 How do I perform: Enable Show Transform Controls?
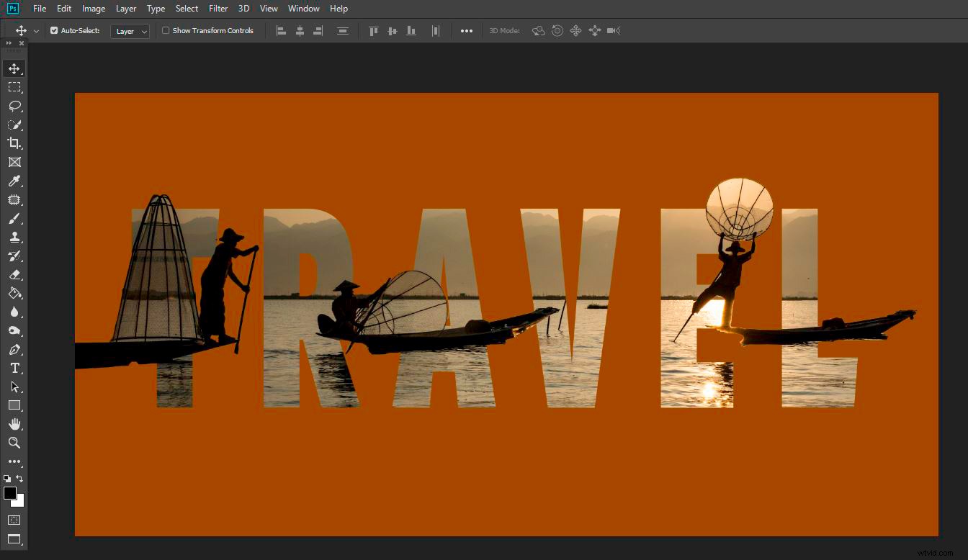166,30
